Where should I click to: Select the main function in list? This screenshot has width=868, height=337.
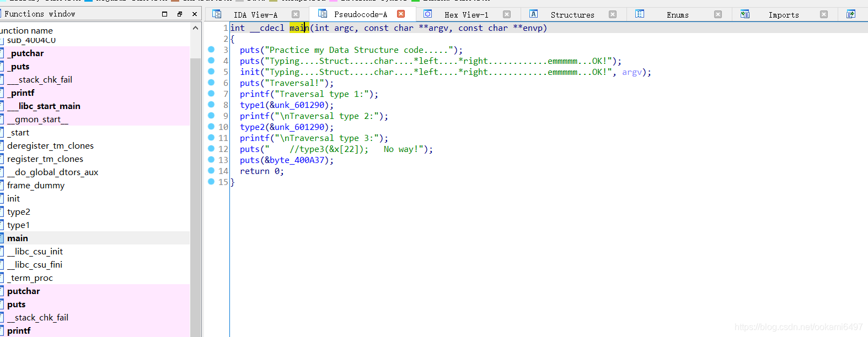[x=95, y=238]
